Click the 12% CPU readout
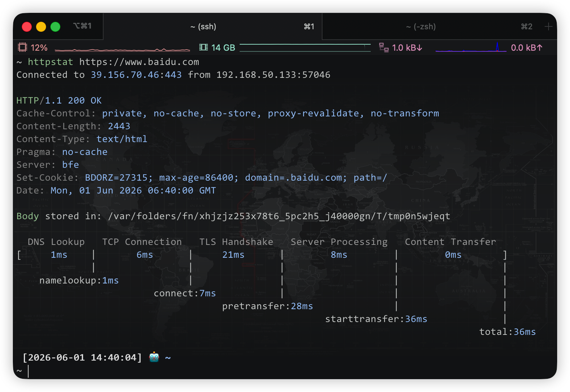The width and height of the screenshot is (570, 392). click(x=39, y=47)
